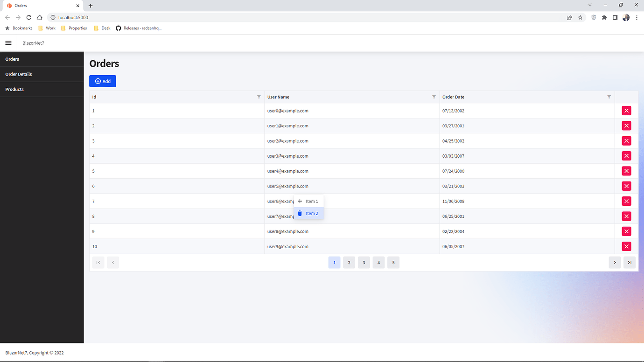Image resolution: width=644 pixels, height=362 pixels.
Task: Go to next page using the chevron icon
Action: [x=615, y=262]
